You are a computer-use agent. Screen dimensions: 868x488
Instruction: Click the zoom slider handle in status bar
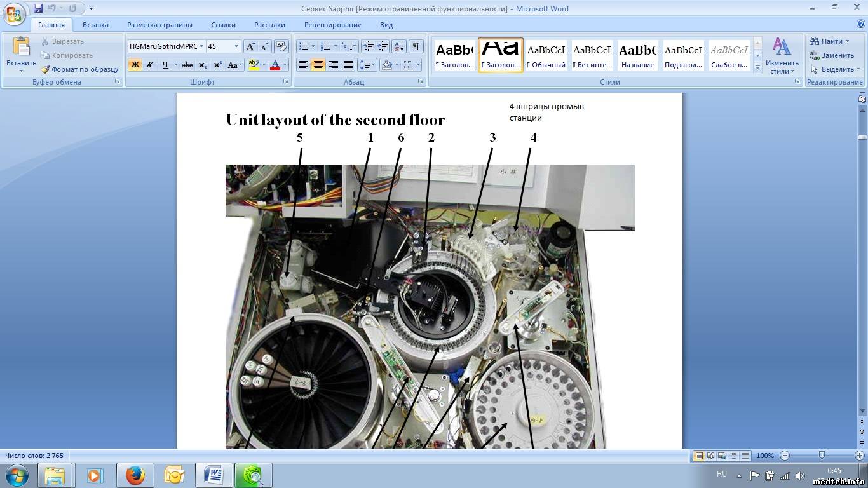(x=822, y=456)
